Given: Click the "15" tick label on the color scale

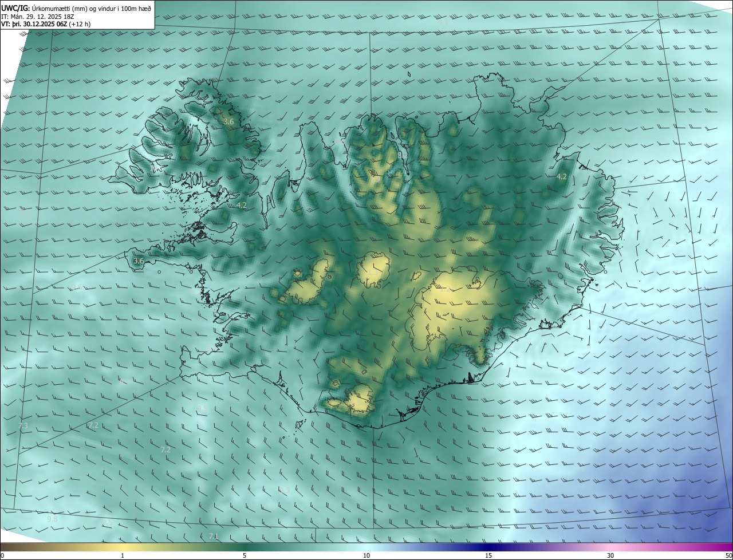Looking at the screenshot, I should point(488,555).
